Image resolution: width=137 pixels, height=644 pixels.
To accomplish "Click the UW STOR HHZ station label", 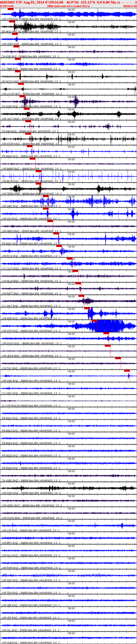I will [x=32, y=144].
